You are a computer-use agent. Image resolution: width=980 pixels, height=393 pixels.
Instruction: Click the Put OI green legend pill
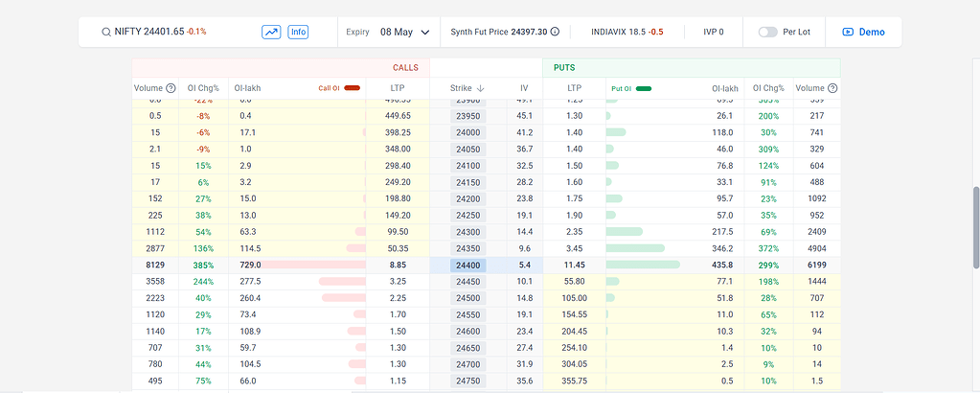pos(643,88)
